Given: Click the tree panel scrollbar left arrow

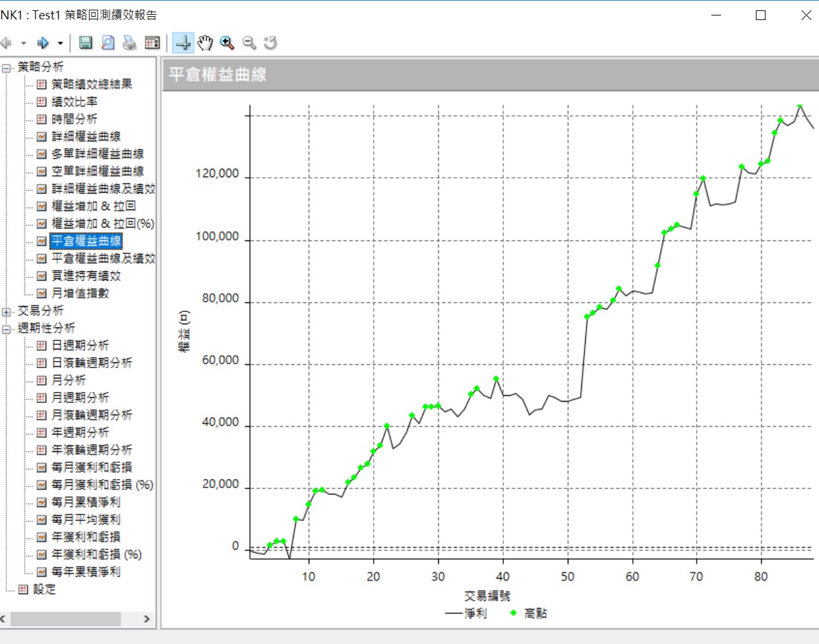Looking at the screenshot, I should pos(3,619).
